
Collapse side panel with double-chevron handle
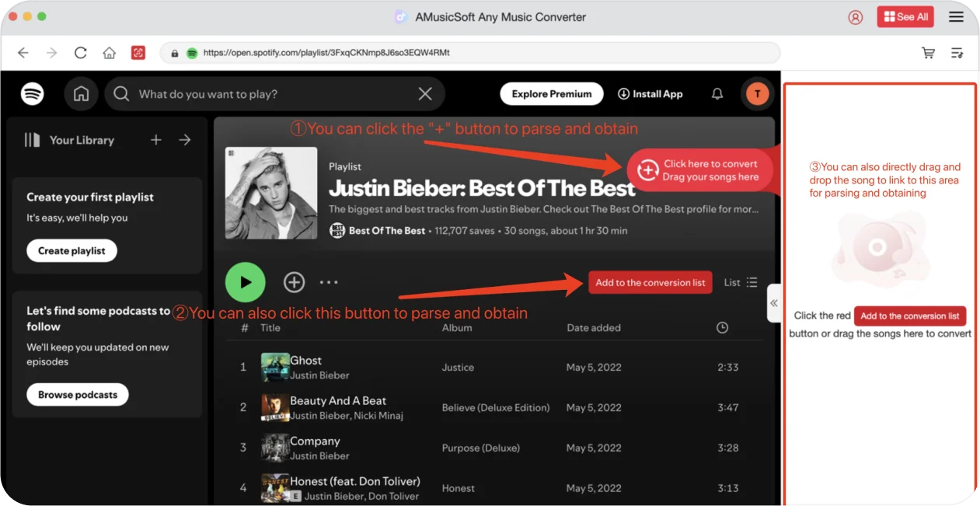(774, 304)
